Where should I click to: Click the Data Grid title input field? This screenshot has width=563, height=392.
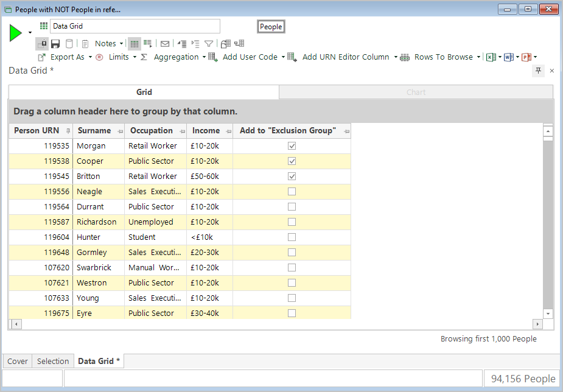point(135,26)
